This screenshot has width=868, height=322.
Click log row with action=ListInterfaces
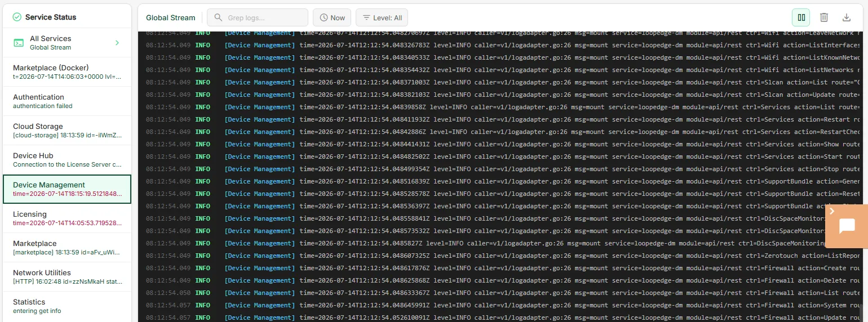[499, 45]
